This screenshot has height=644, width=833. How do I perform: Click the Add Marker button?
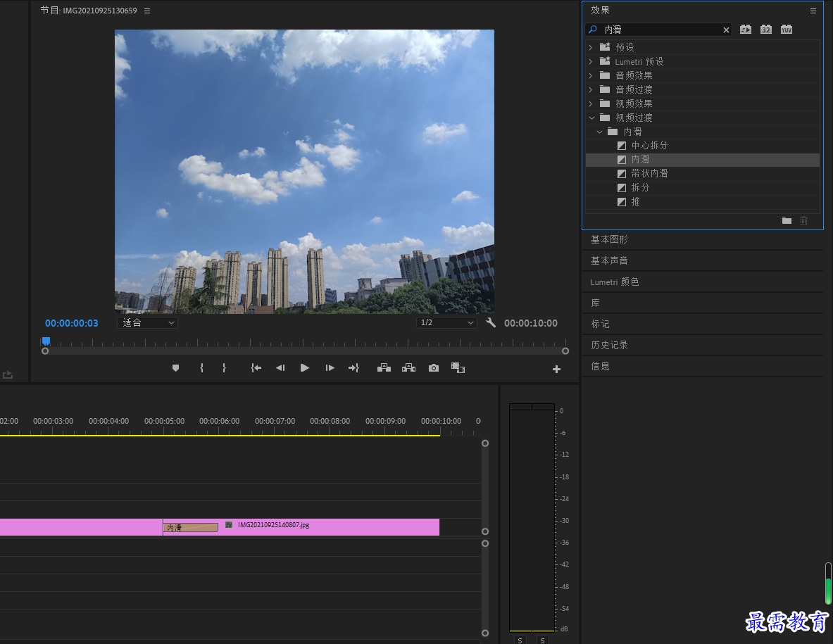(176, 368)
